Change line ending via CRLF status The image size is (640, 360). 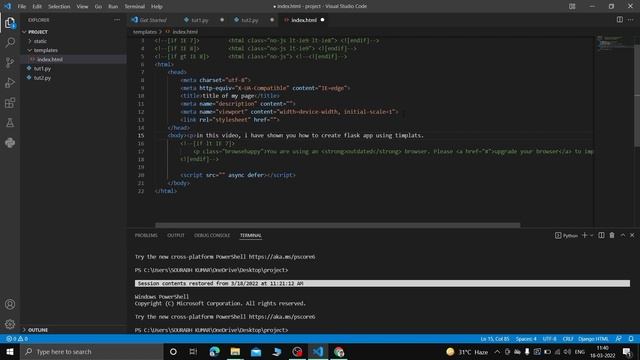[568, 339]
